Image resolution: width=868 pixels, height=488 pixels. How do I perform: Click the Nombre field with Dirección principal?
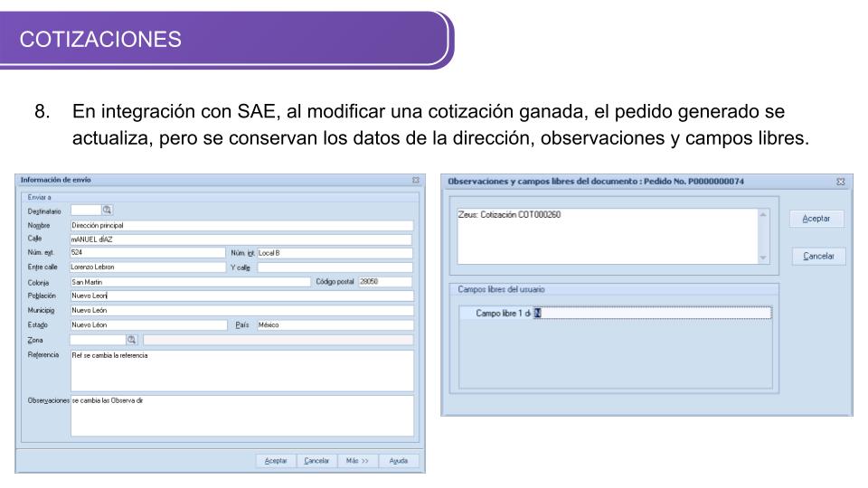pyautogui.click(x=241, y=225)
